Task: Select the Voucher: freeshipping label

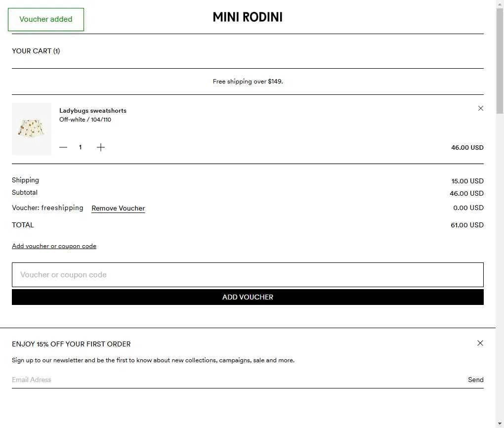Action: pos(47,208)
